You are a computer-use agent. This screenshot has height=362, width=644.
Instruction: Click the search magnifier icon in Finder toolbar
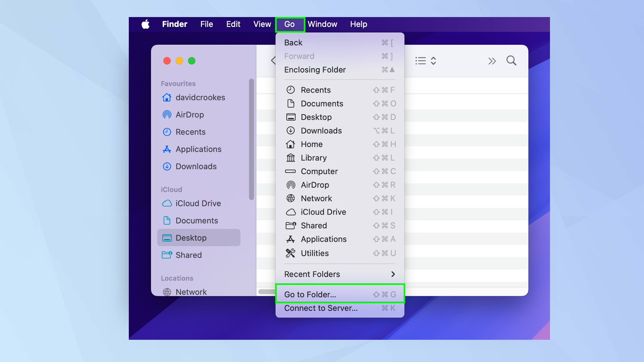(x=511, y=61)
